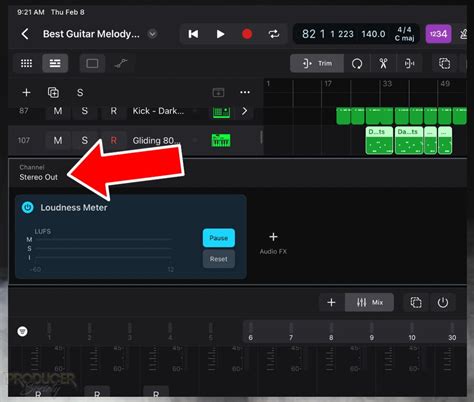
Task: Open the track header more options ellipsis
Action: point(245,92)
